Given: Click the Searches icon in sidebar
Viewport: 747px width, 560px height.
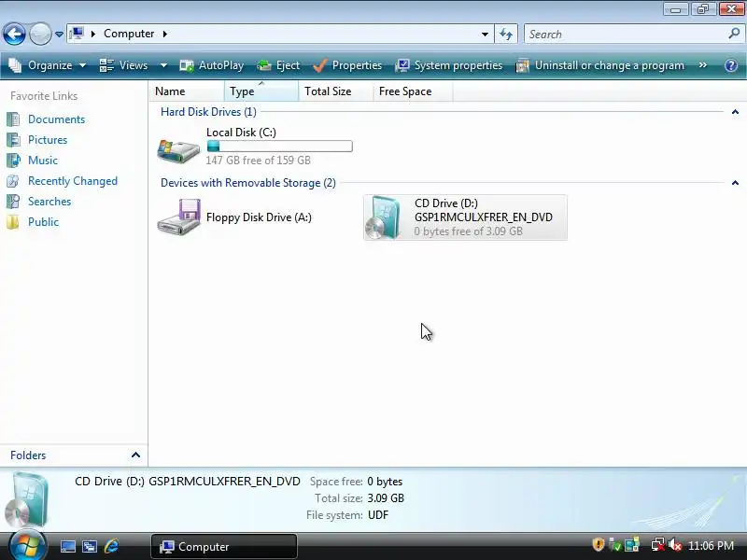Looking at the screenshot, I should [13, 202].
